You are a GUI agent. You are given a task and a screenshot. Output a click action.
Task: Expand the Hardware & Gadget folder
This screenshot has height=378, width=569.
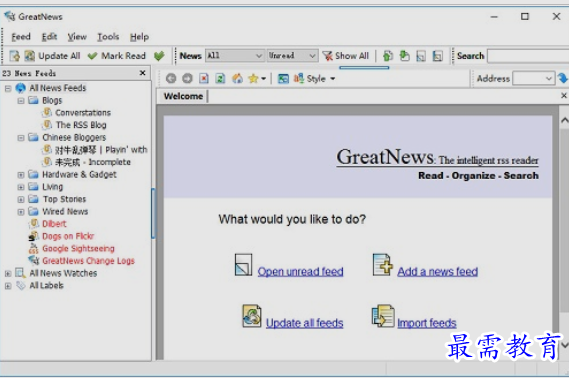21,175
